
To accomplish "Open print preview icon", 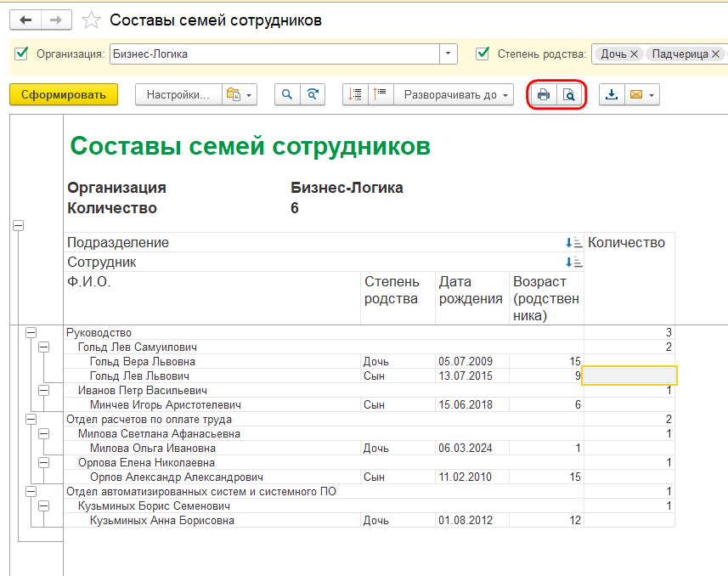I will click(x=569, y=95).
